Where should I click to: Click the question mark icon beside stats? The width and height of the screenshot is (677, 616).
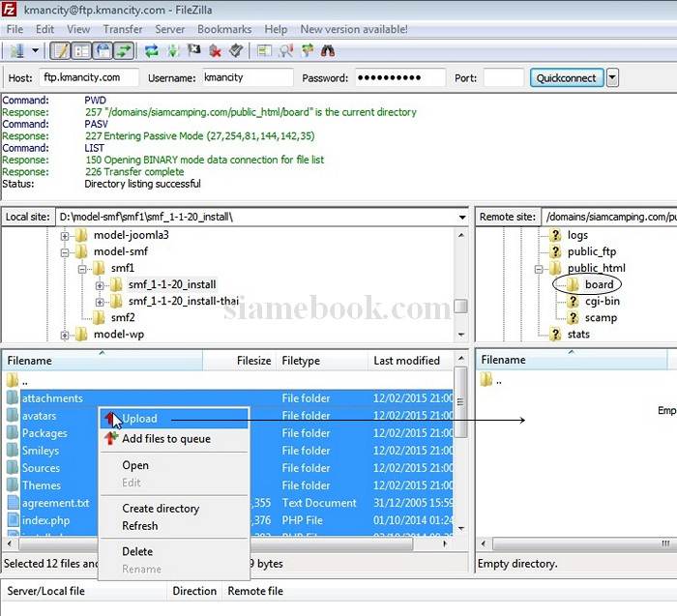555,335
